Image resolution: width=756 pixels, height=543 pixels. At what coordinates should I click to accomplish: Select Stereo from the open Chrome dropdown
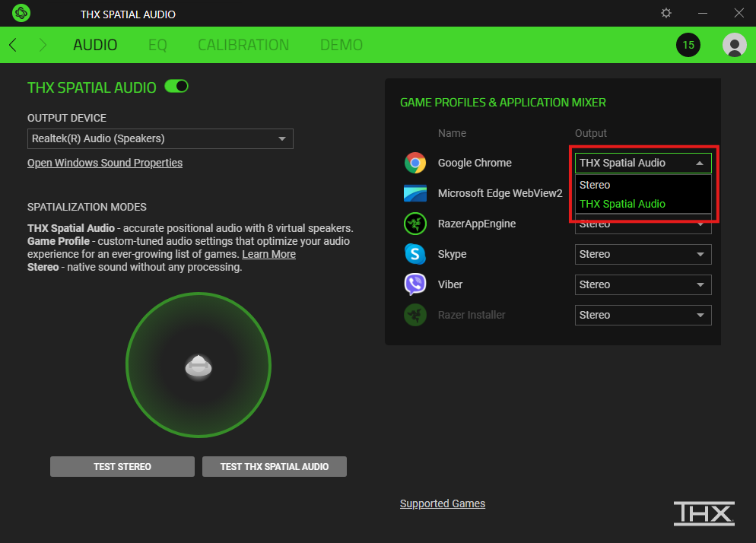[596, 184]
